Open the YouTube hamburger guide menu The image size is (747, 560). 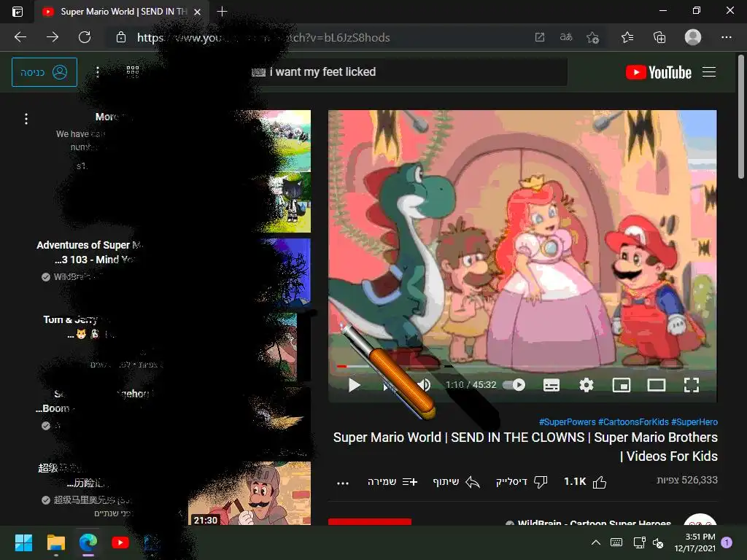coord(709,72)
